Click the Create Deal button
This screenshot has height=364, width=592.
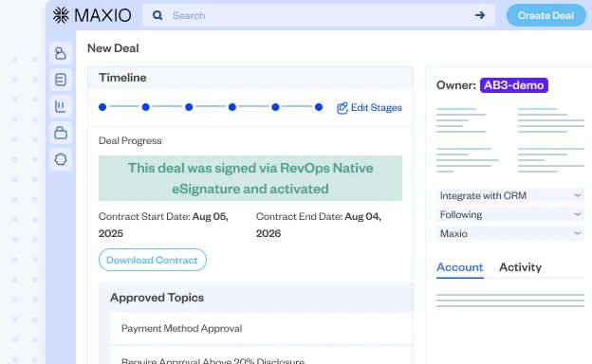[x=546, y=15]
